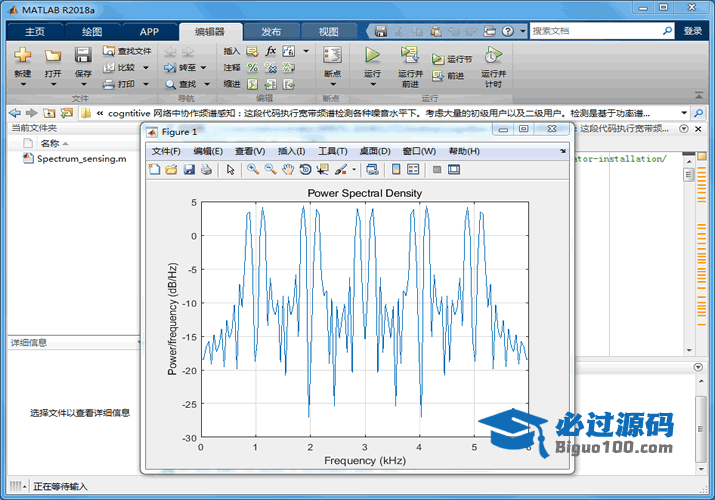This screenshot has width=715, height=500.
Task: Open Figure 1 窗口(W) menu
Action: 419,151
